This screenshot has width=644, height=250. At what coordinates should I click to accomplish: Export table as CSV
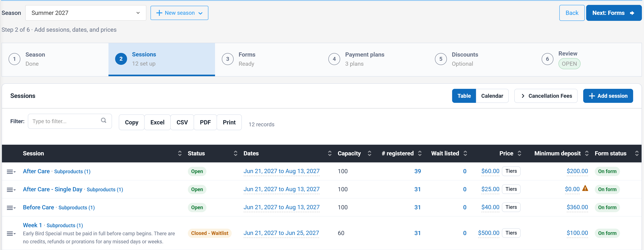coord(182,122)
